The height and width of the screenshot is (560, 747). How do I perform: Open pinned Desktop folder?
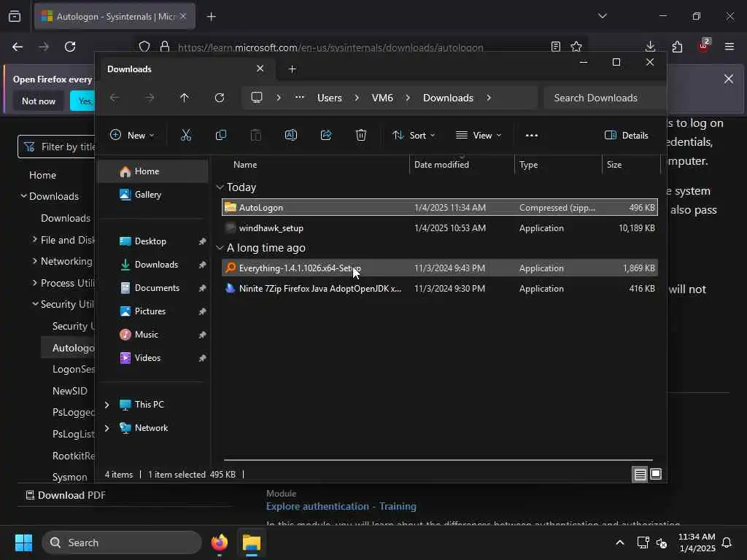(x=152, y=241)
